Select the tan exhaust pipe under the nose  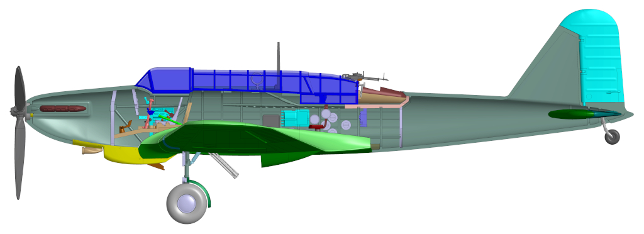click(92, 151)
